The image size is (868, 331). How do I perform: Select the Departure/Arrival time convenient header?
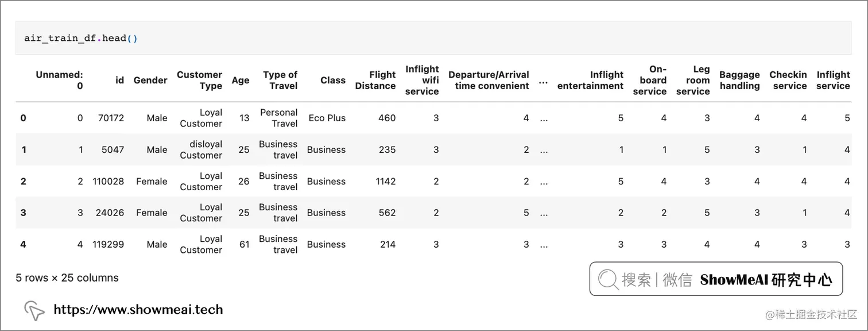(x=489, y=80)
